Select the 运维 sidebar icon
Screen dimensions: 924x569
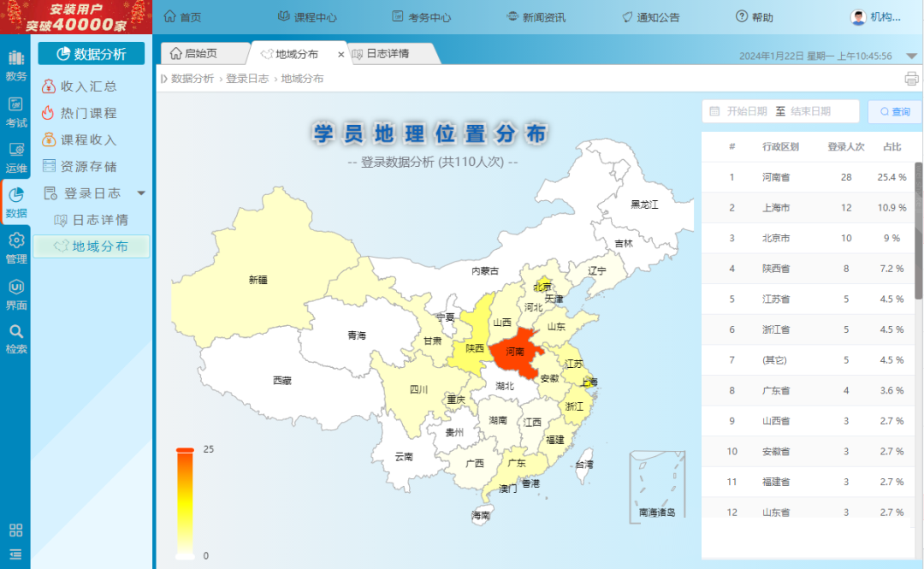pyautogui.click(x=15, y=157)
